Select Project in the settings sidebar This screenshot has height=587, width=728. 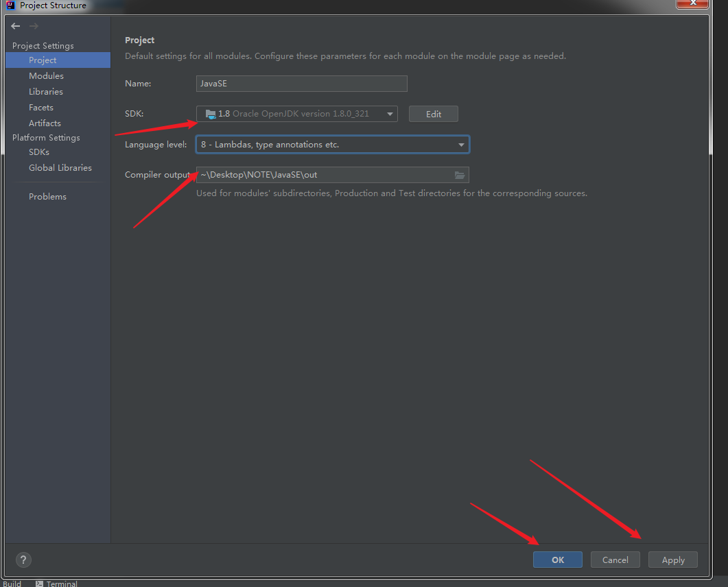(x=58, y=60)
